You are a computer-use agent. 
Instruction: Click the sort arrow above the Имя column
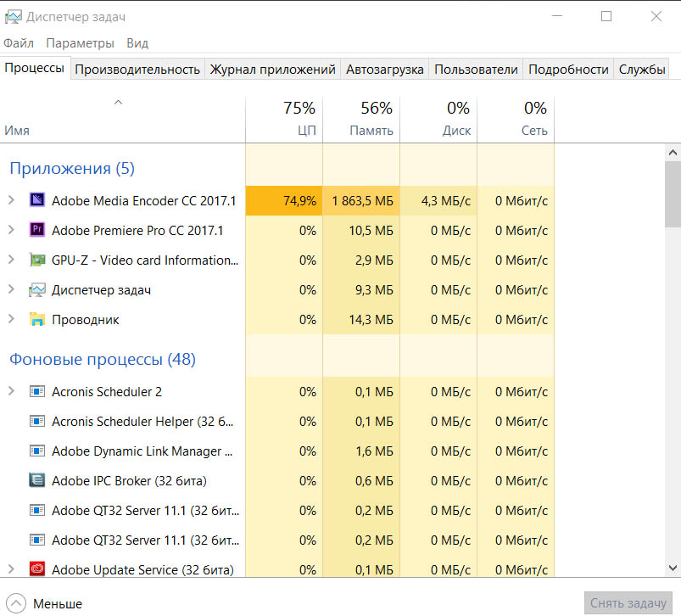pyautogui.click(x=118, y=103)
